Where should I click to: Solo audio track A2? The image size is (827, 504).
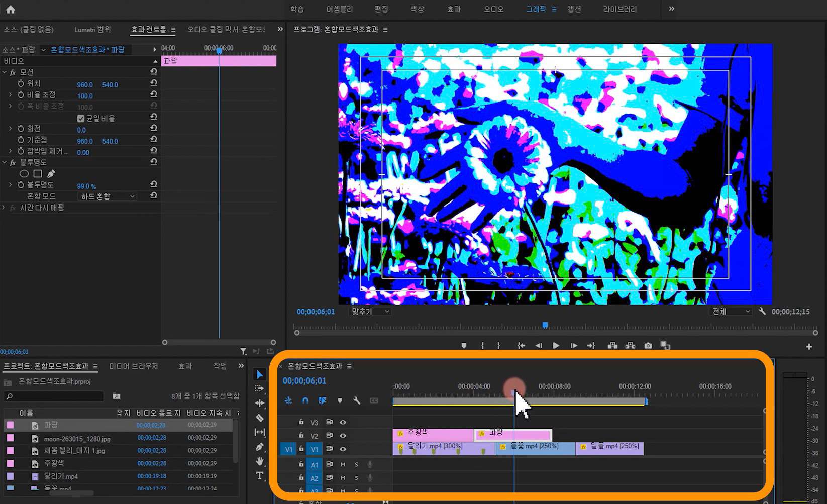(x=356, y=478)
